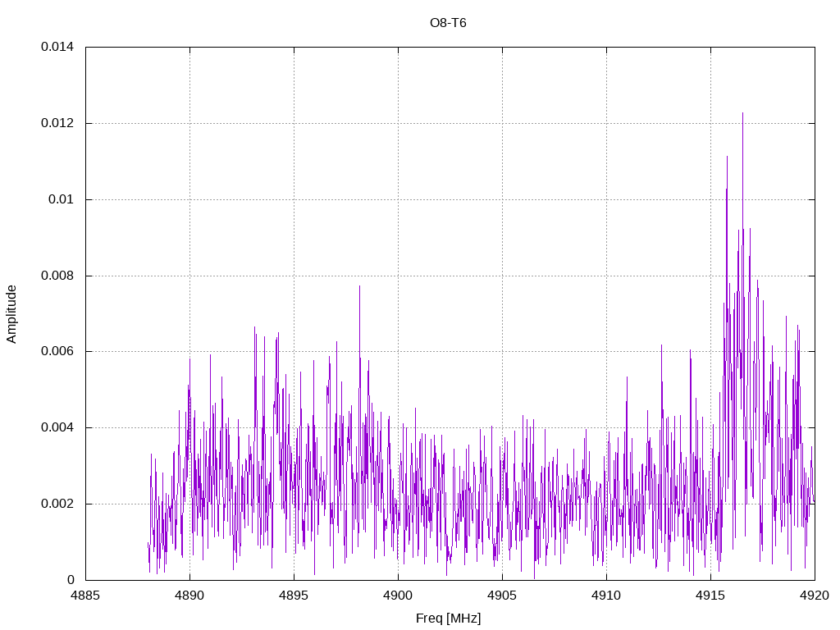Click y-axis tick label 0.008
The height and width of the screenshot is (630, 840).
(57, 276)
